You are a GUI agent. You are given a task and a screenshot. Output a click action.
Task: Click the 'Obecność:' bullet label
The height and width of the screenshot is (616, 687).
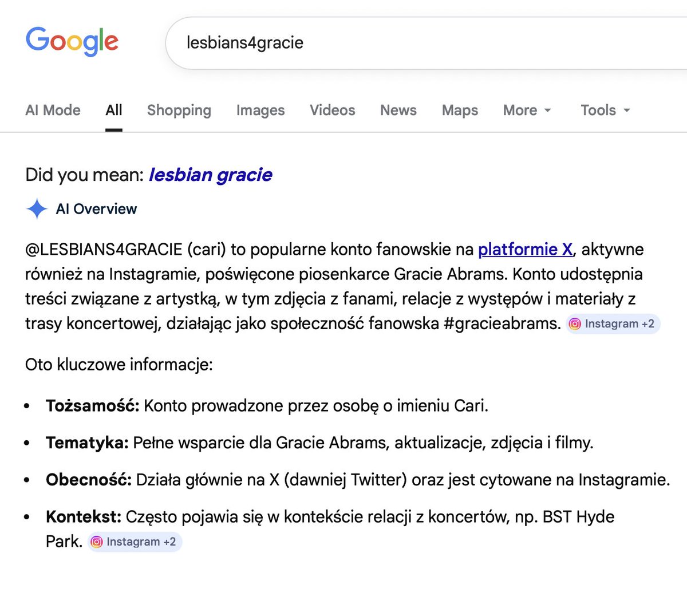tap(89, 480)
